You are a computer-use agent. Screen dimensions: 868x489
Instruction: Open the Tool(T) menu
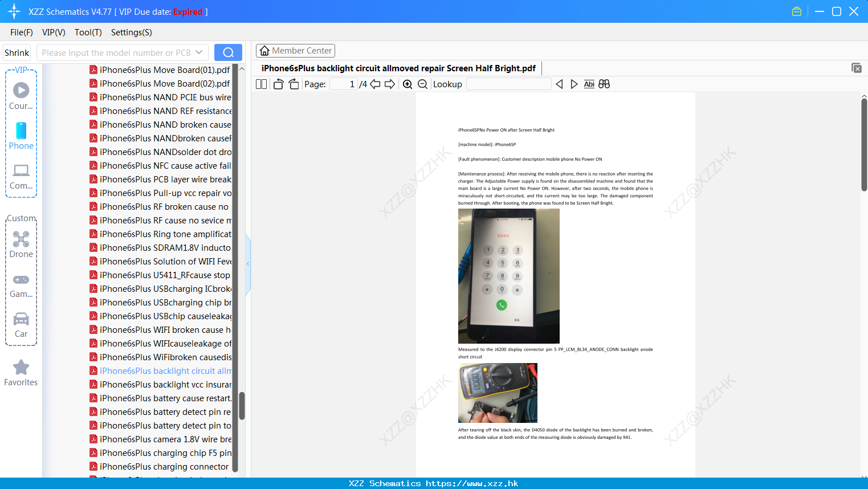pos(88,32)
